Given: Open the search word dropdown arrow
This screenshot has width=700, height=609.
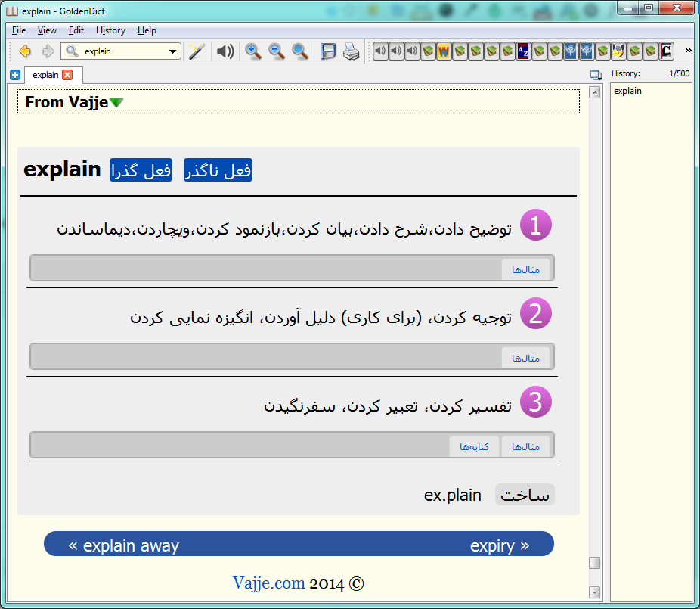Looking at the screenshot, I should click(173, 51).
